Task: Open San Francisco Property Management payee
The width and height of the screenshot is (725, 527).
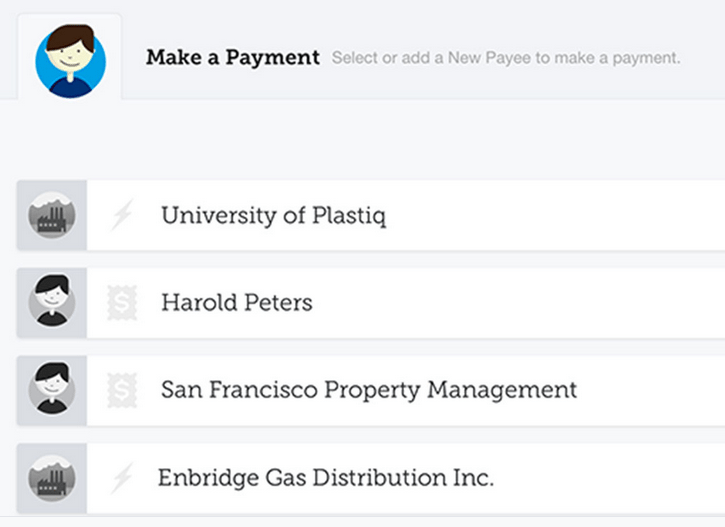Action: point(369,390)
